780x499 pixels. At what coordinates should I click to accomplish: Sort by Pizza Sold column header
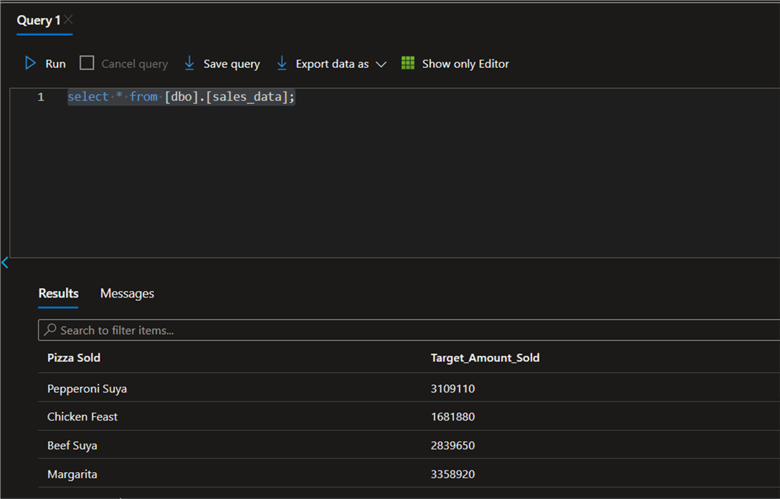coord(74,358)
